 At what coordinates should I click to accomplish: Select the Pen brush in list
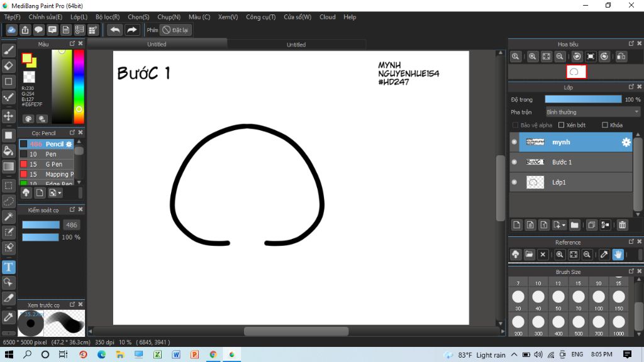(x=47, y=155)
